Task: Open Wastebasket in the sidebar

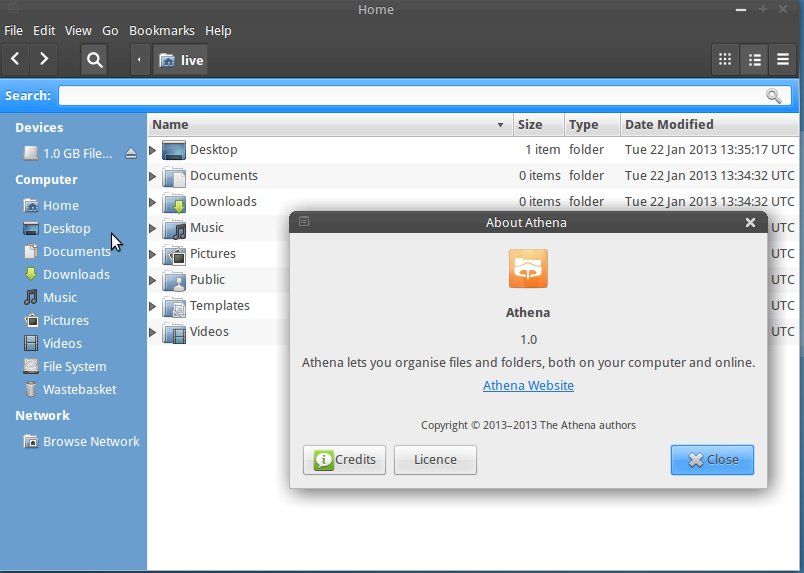Action: 70,389
